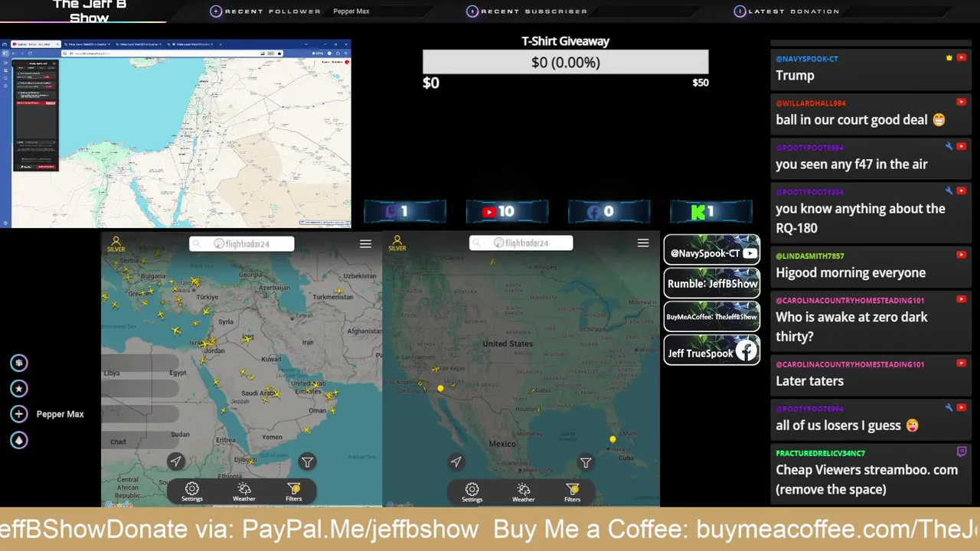Open hamburger menu on United States flightradar panel
The width and height of the screenshot is (980, 551).
tap(643, 243)
